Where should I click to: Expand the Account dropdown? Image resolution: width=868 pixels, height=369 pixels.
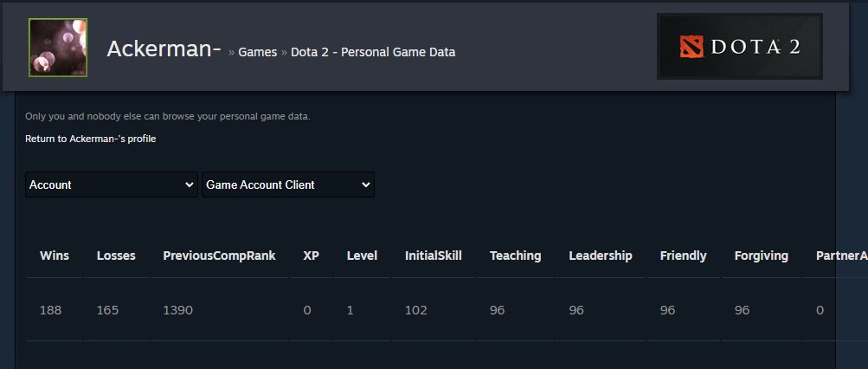112,184
